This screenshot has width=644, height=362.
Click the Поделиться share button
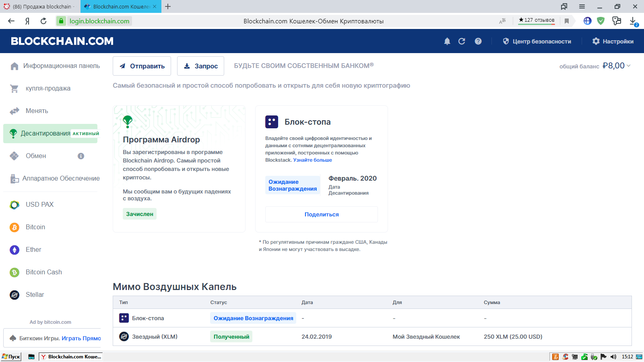[322, 214]
